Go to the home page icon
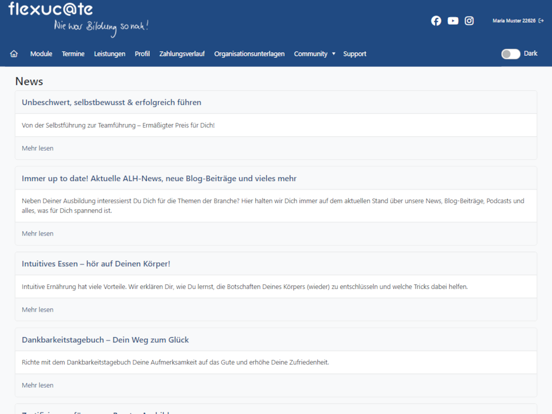The image size is (552, 414). click(14, 54)
